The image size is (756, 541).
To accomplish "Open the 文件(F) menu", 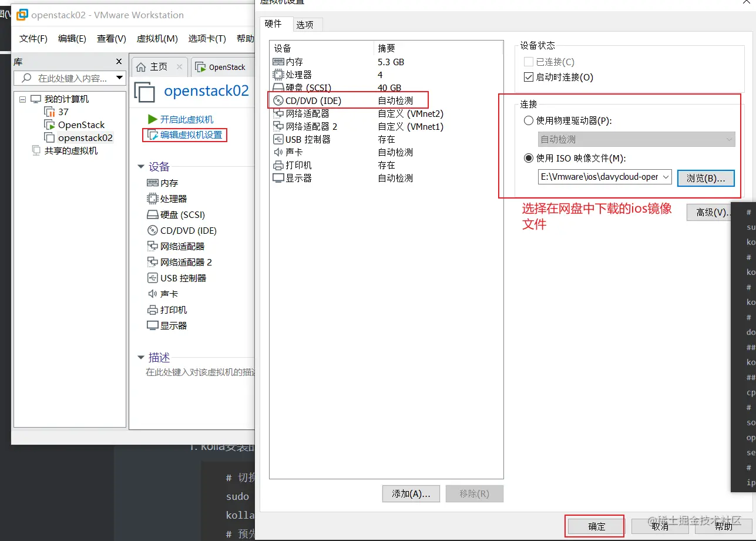I will (33, 38).
